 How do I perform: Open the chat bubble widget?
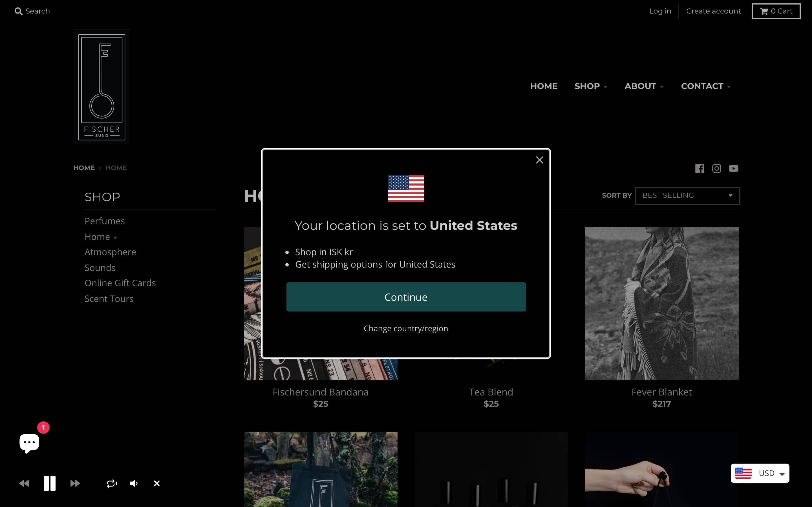coord(30,442)
